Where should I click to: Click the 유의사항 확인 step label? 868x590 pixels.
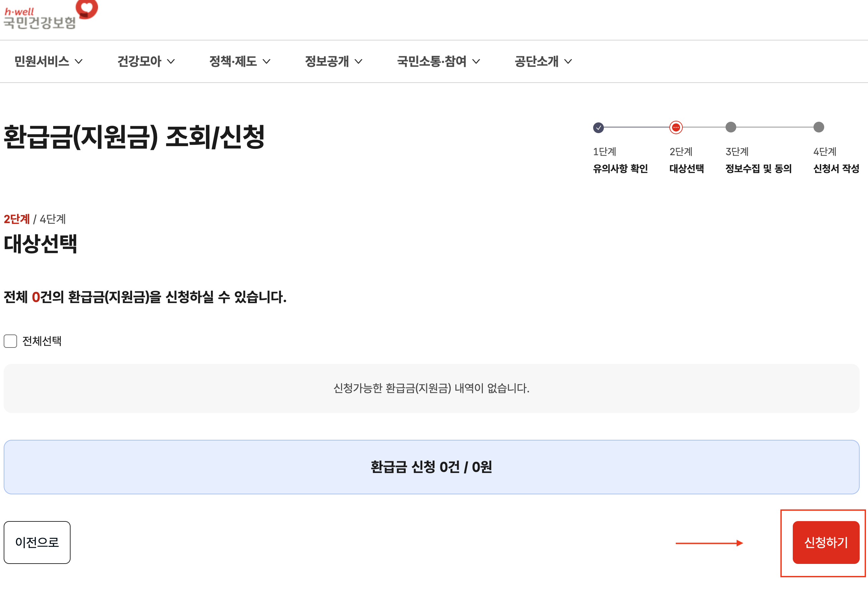coord(620,169)
